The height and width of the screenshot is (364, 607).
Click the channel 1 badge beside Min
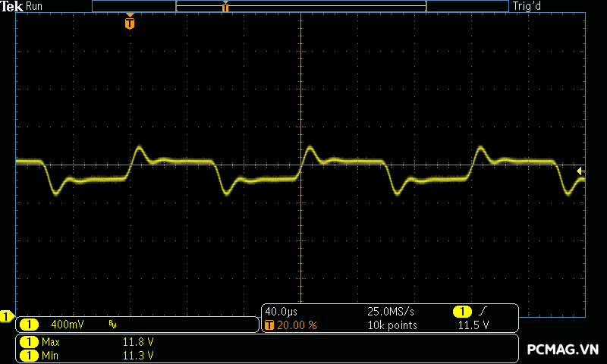coord(30,355)
